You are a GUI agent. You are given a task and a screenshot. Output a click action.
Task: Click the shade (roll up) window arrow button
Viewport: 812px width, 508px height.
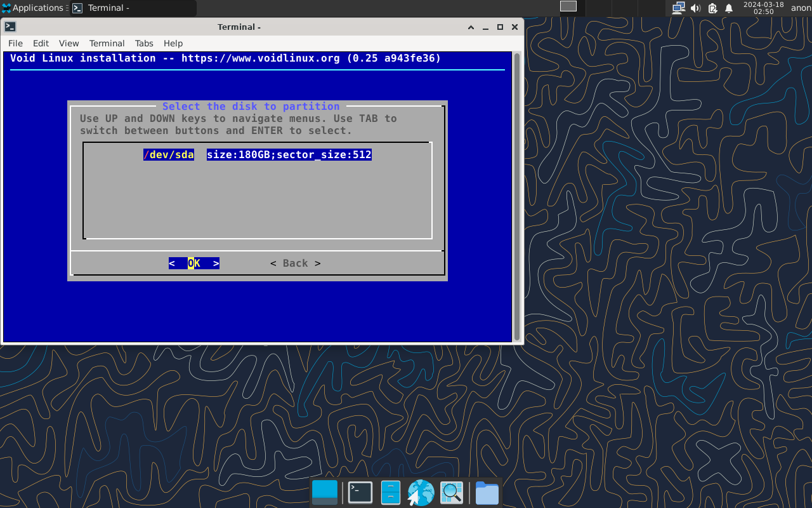coord(471,27)
